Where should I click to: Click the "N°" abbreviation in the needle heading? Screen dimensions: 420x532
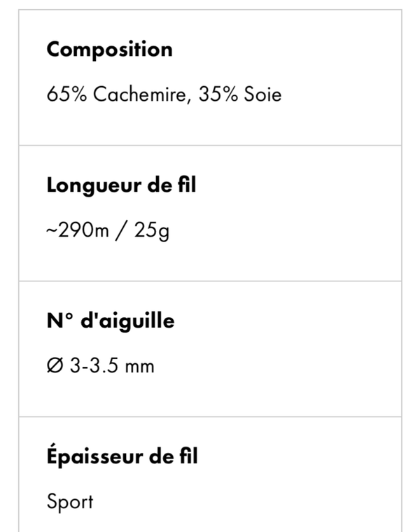[x=59, y=321]
